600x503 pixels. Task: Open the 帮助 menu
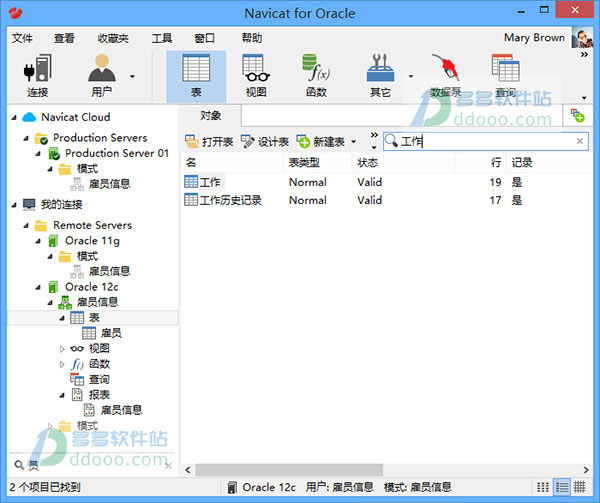coord(252,38)
